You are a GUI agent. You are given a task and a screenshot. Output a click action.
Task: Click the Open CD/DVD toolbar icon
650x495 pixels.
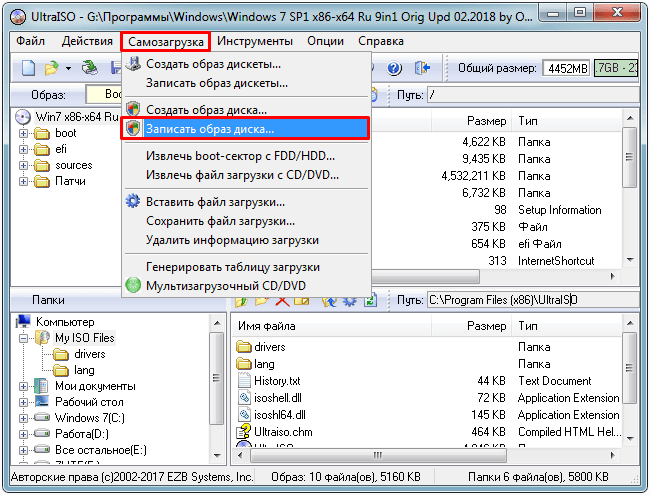(90, 68)
